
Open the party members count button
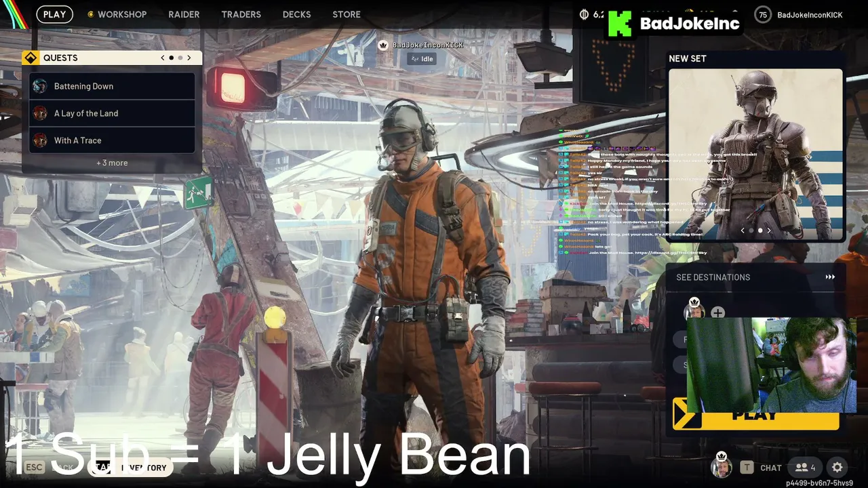pyautogui.click(x=805, y=468)
